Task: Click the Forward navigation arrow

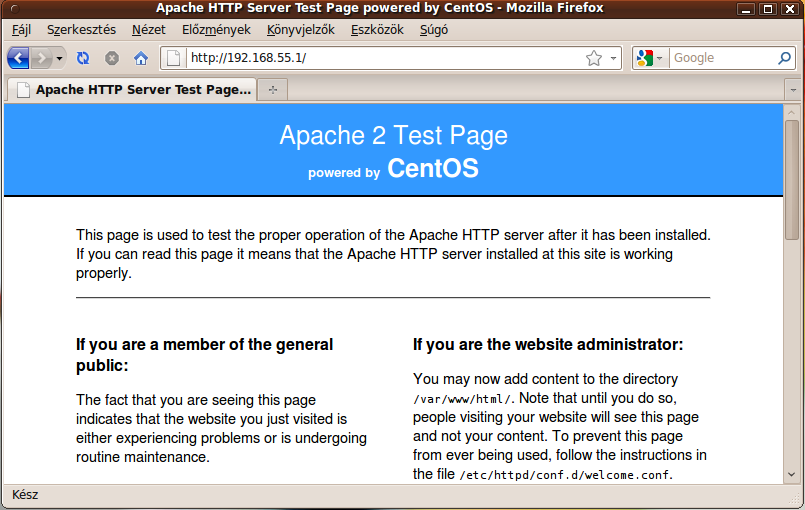Action: [41, 58]
